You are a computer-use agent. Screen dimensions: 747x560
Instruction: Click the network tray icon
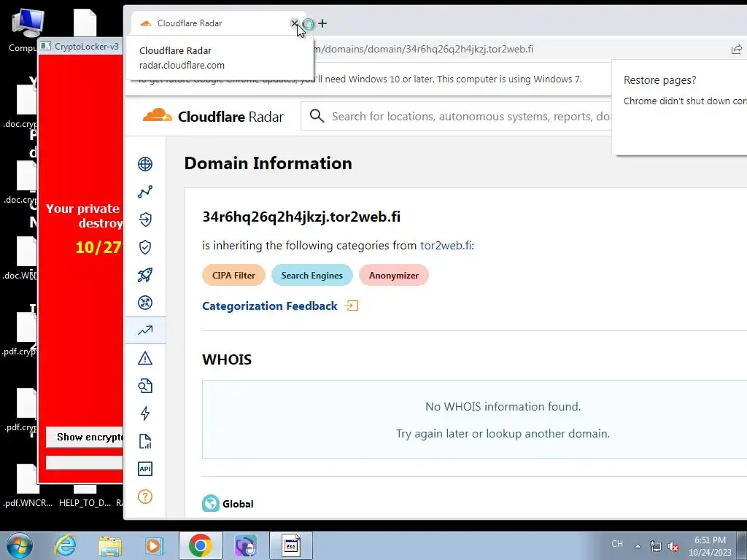[656, 546]
